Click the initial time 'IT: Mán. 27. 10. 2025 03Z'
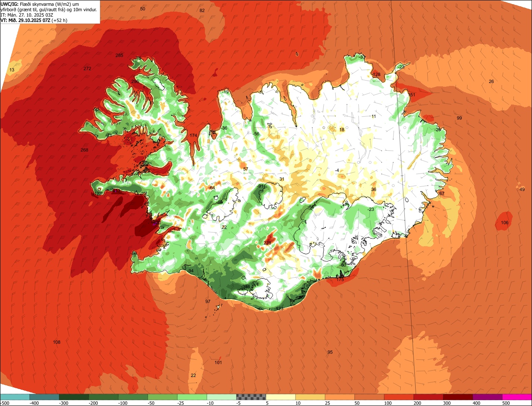532x406 pixels. pos(27,15)
